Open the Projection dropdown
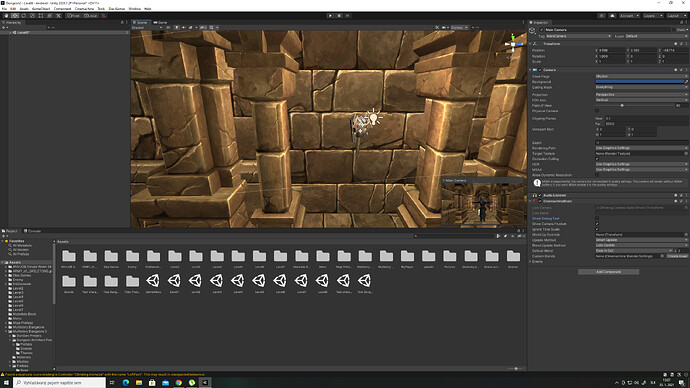This screenshot has width=690, height=388. pyautogui.click(x=641, y=95)
